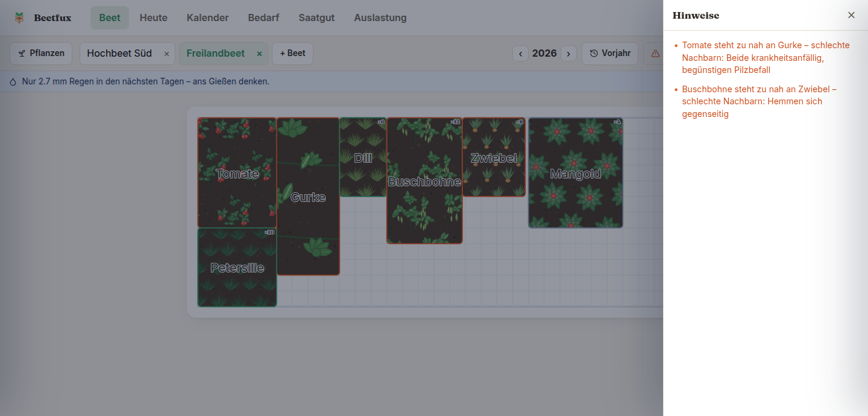Select the Tomate plant tile
868x416 pixels.
pos(237,172)
